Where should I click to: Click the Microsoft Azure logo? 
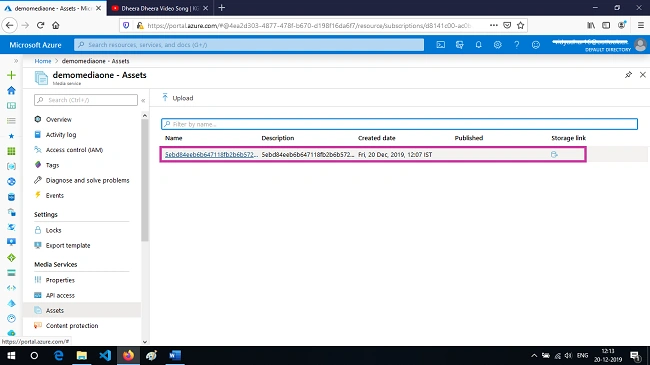click(35, 45)
